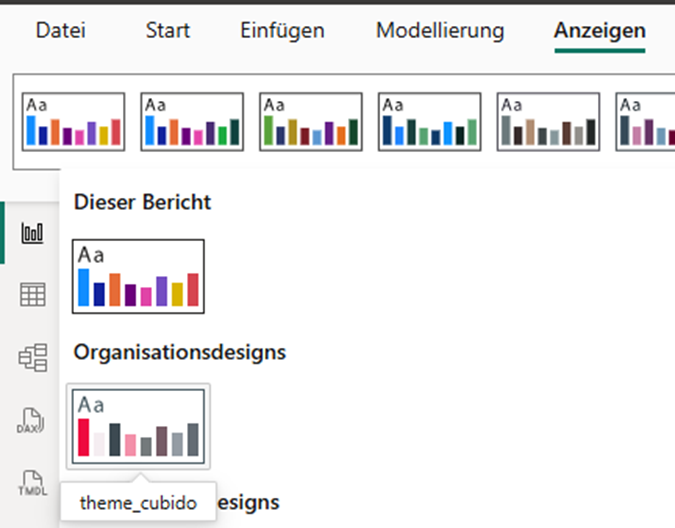Apply the fourth theme with navy and blue bars
Image resolution: width=675 pixels, height=528 pixels.
pyautogui.click(x=430, y=122)
